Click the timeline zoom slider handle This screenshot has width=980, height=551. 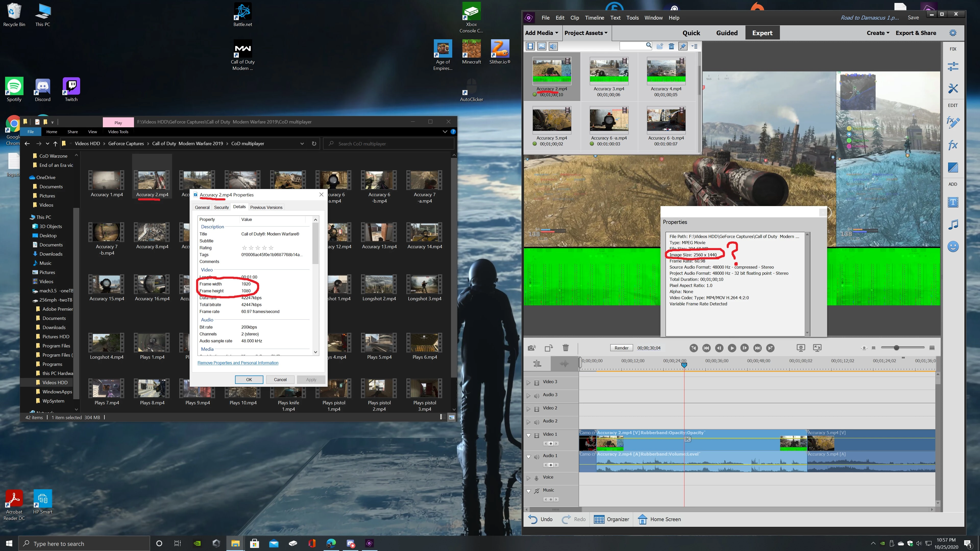896,347
